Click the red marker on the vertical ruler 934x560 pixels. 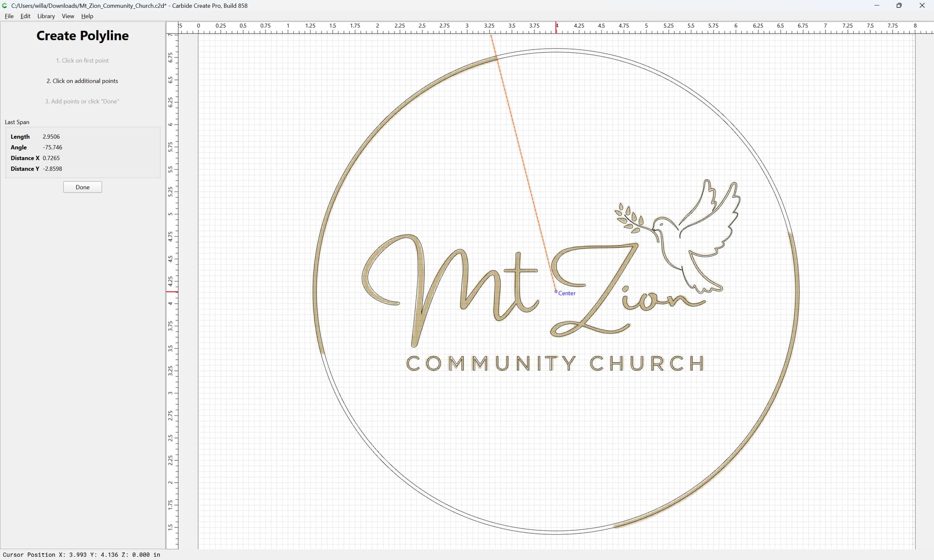[x=172, y=292]
